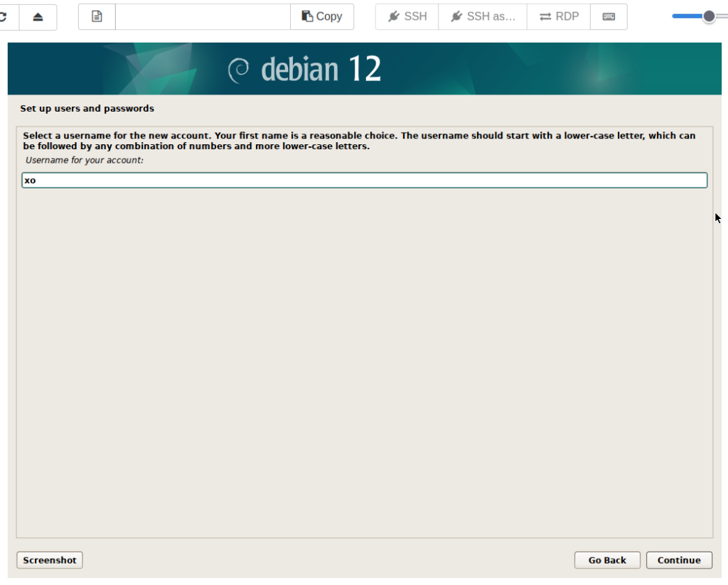Open the on-screen keyboard icon
Screen dimensions: 728x585
pos(609,17)
